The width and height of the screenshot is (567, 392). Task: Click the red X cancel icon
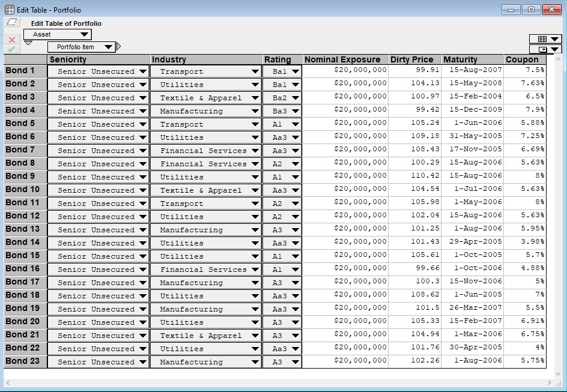pyautogui.click(x=12, y=40)
